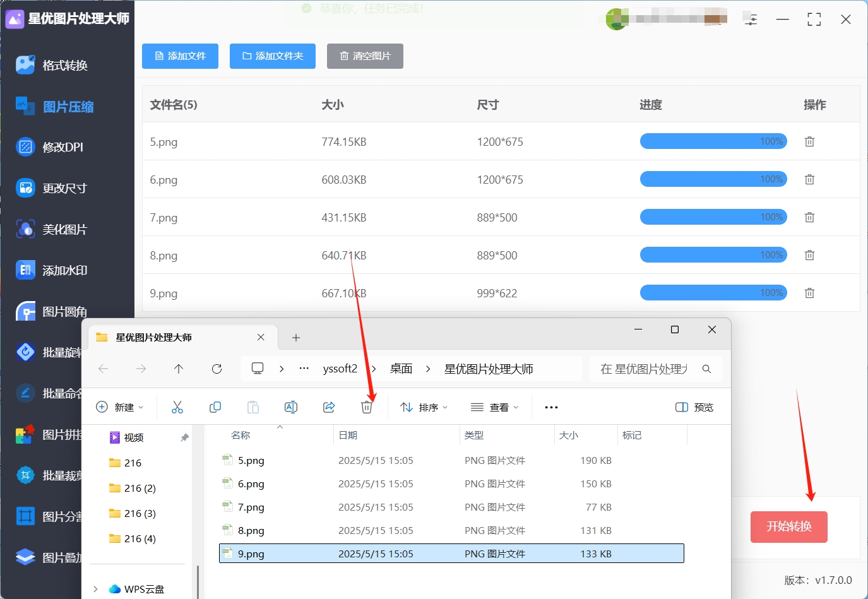The height and width of the screenshot is (599, 868).
Task: Expand the chevron after the PC icon
Action: click(282, 369)
